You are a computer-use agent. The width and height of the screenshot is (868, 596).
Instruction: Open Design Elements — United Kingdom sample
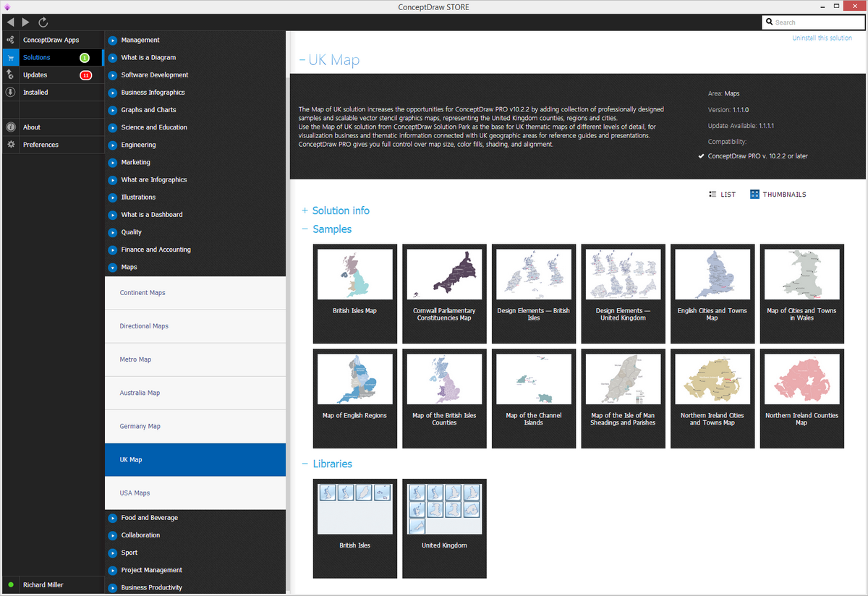[x=624, y=293]
